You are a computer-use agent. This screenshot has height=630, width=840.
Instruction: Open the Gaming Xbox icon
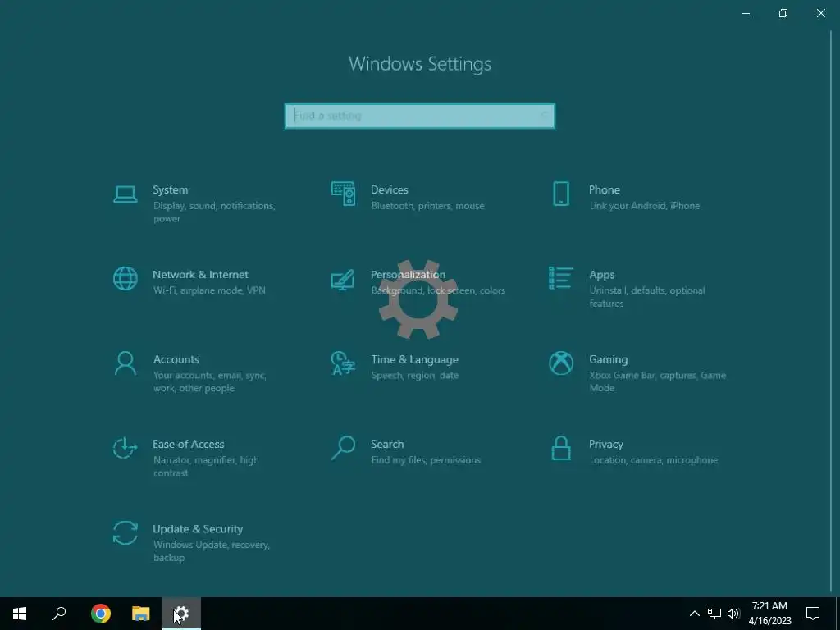(x=561, y=363)
